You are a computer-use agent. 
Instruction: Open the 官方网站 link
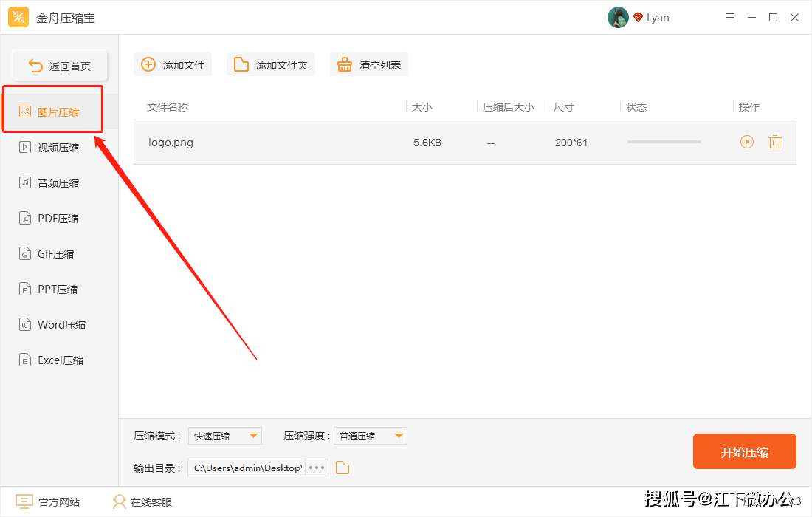point(49,502)
